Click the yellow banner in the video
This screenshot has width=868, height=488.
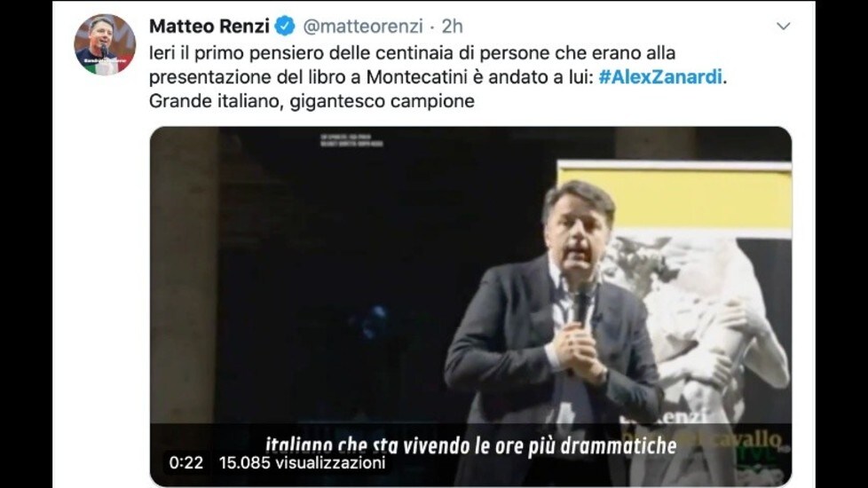(x=675, y=198)
